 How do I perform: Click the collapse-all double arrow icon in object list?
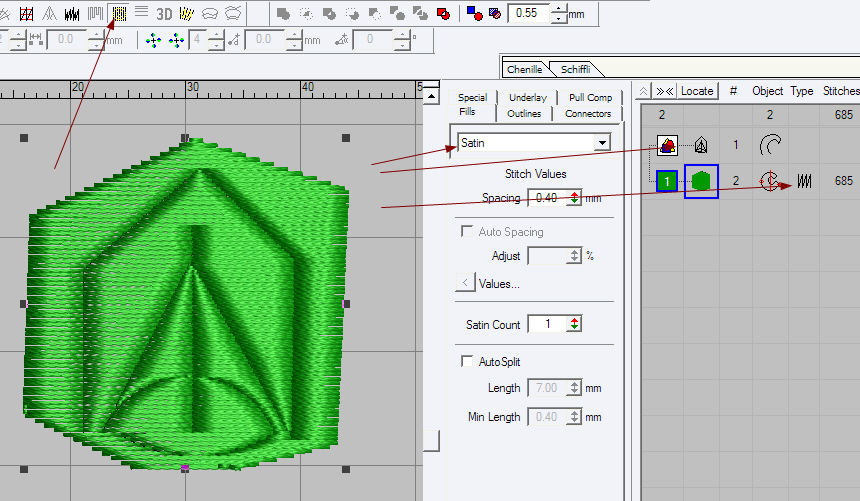click(664, 90)
